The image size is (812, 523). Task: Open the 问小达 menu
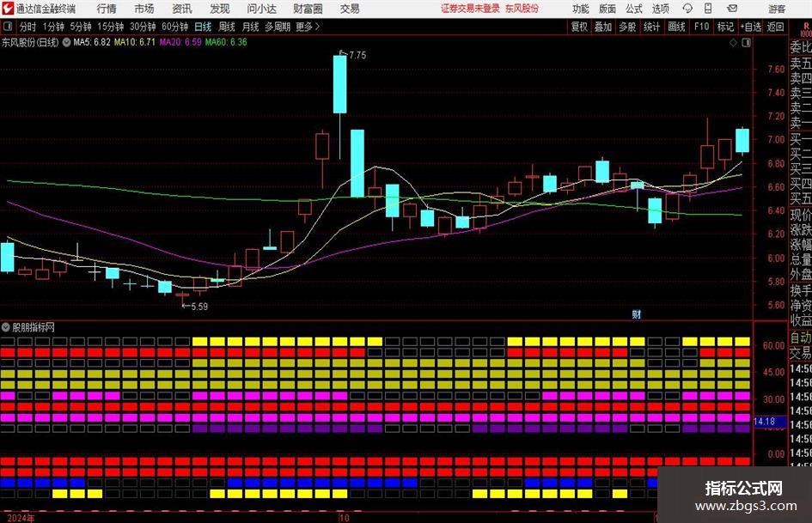click(x=261, y=9)
